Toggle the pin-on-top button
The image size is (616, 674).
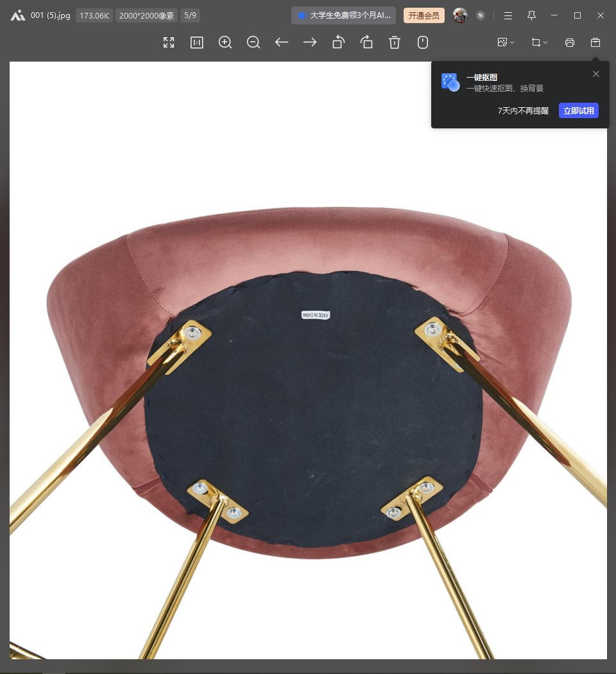tap(531, 15)
